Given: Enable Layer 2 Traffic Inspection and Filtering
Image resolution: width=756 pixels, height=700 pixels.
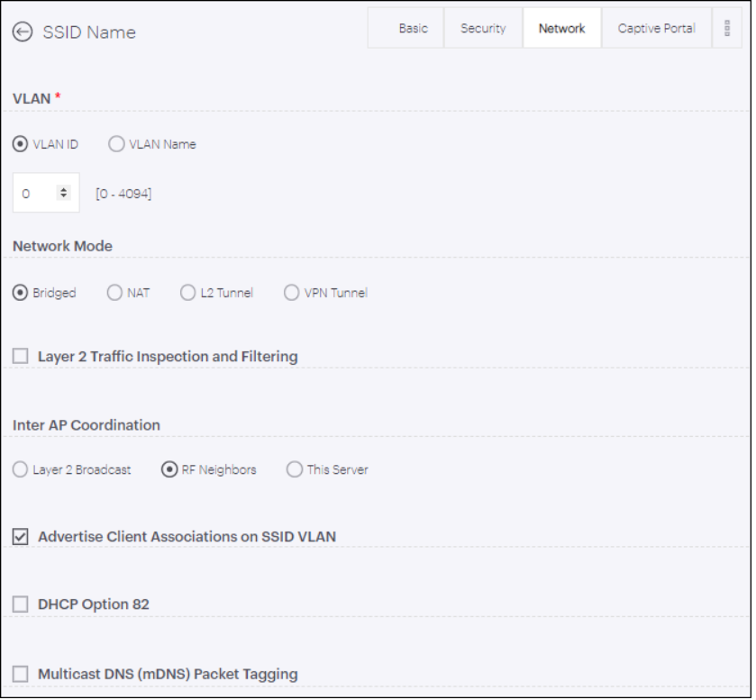Looking at the screenshot, I should point(21,356).
